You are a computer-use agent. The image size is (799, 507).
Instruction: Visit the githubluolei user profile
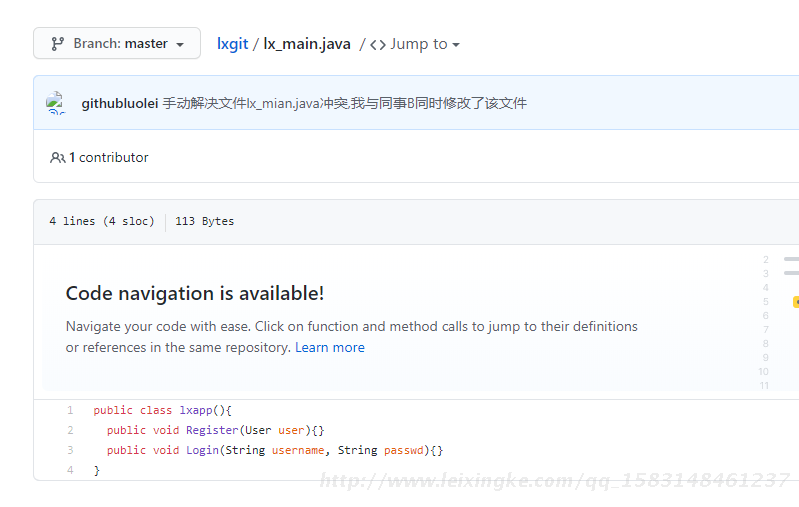[120, 103]
